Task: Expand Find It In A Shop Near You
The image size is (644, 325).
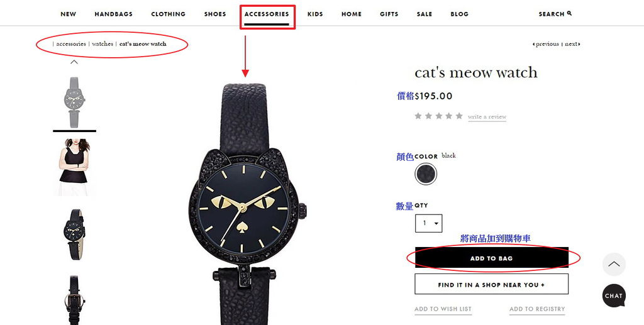Action: [x=492, y=284]
